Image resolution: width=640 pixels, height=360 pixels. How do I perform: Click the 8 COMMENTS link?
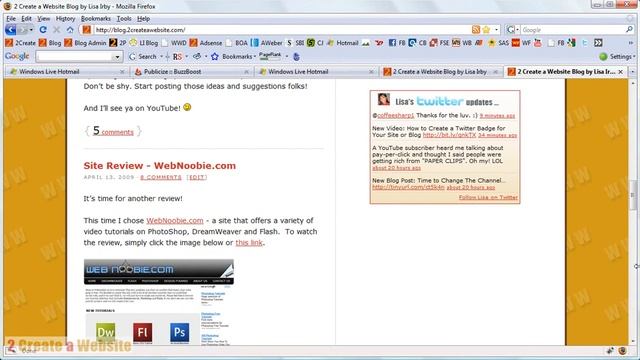pyautogui.click(x=161, y=178)
